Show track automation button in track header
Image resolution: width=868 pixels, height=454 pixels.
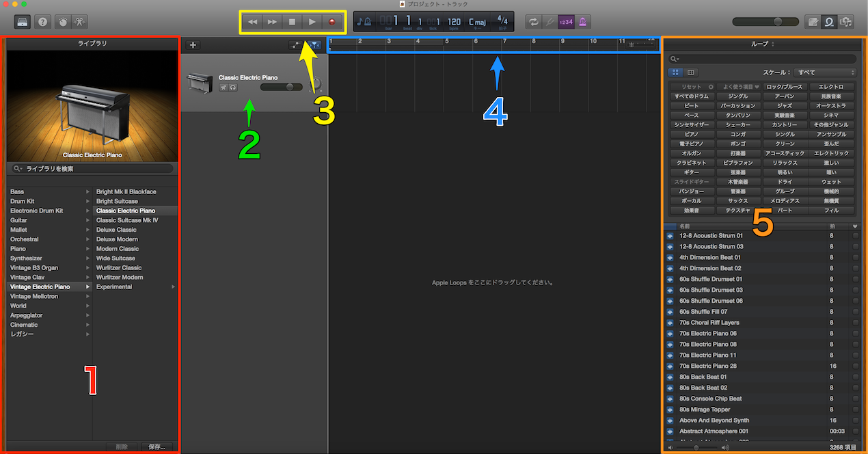coord(296,45)
